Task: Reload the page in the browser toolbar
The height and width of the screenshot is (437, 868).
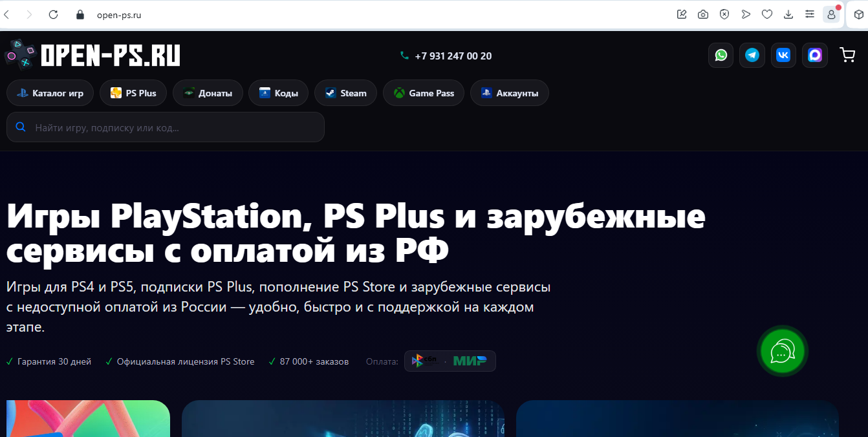Action: click(54, 14)
